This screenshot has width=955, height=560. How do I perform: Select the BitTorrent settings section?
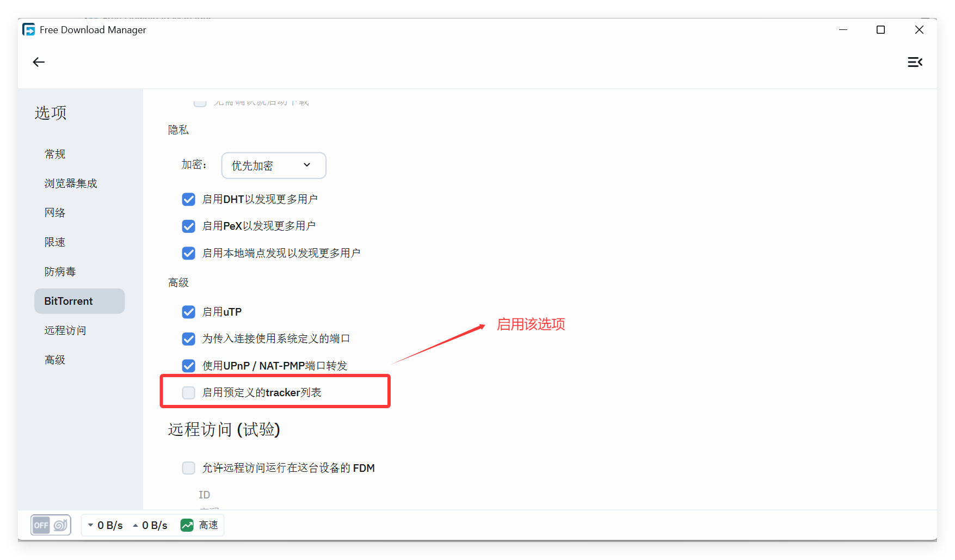pyautogui.click(x=79, y=301)
